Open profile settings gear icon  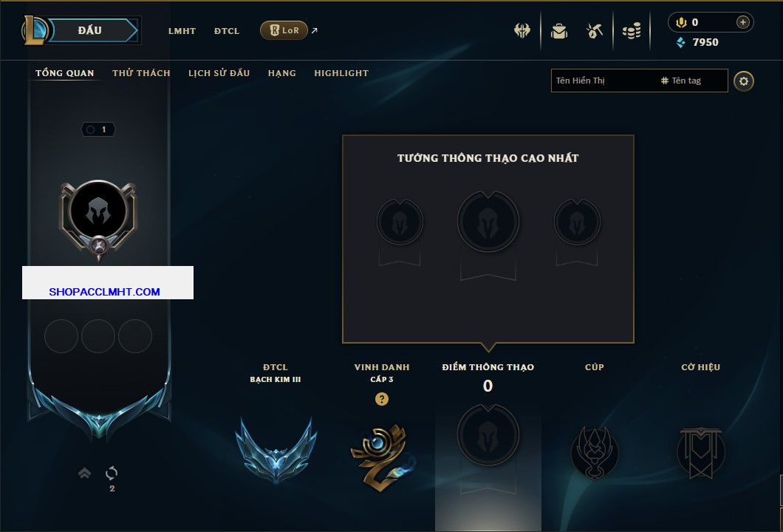(744, 81)
